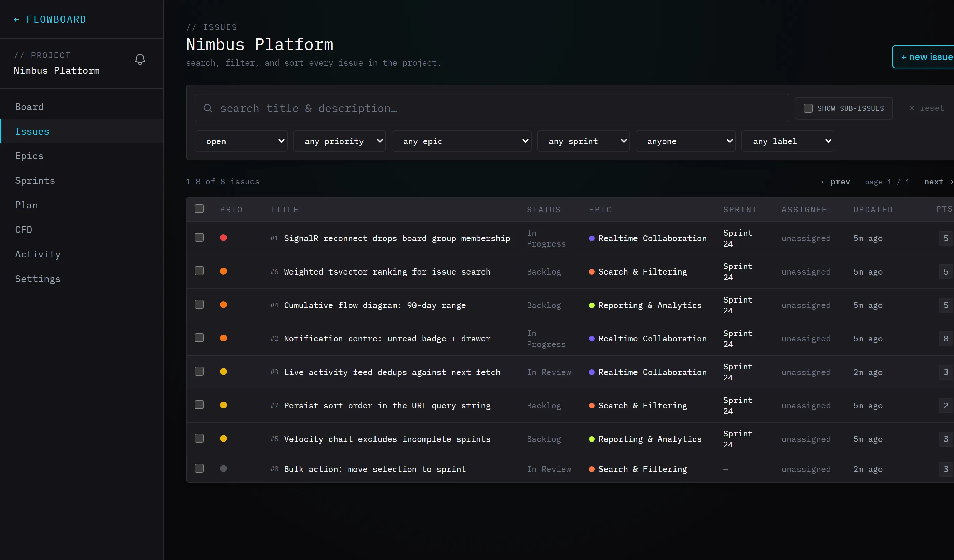Click '2m ago' updated cell on issue #3
954x560 pixels.
868,372
